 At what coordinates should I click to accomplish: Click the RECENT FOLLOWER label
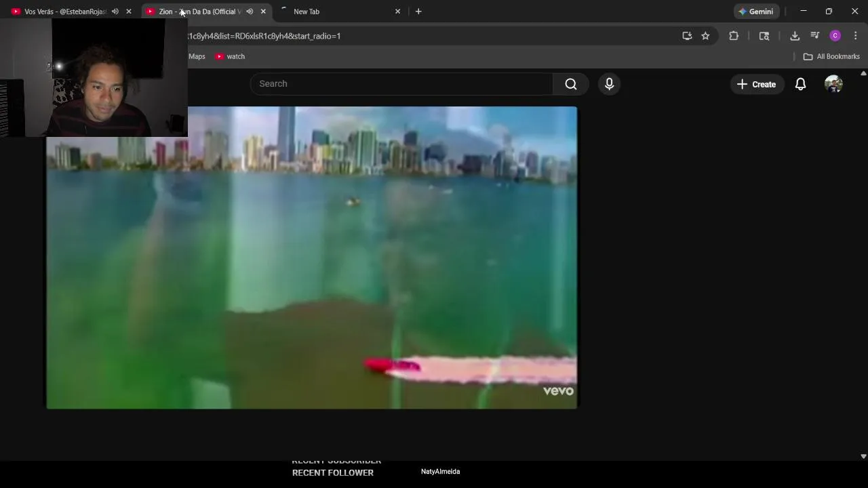[x=333, y=473]
